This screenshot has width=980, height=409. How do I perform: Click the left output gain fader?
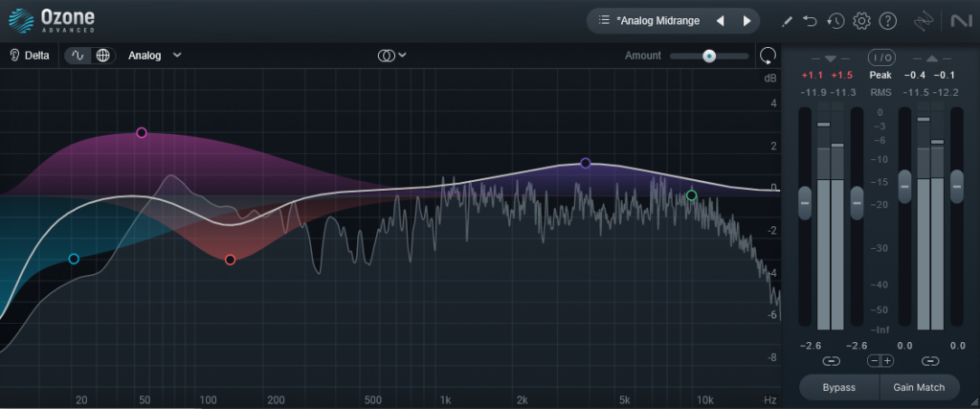[x=904, y=187]
